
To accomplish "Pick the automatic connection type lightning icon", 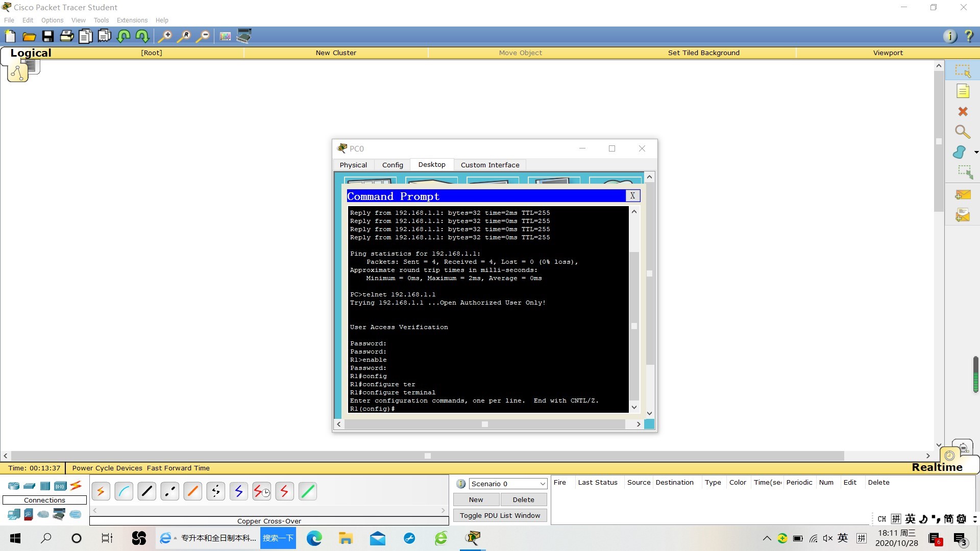I will pyautogui.click(x=101, y=491).
